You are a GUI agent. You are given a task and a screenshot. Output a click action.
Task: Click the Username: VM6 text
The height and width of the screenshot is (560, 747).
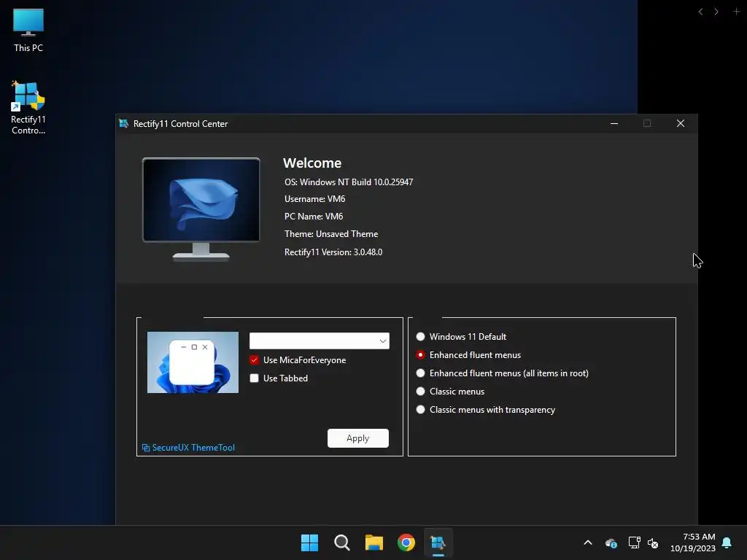315,199
